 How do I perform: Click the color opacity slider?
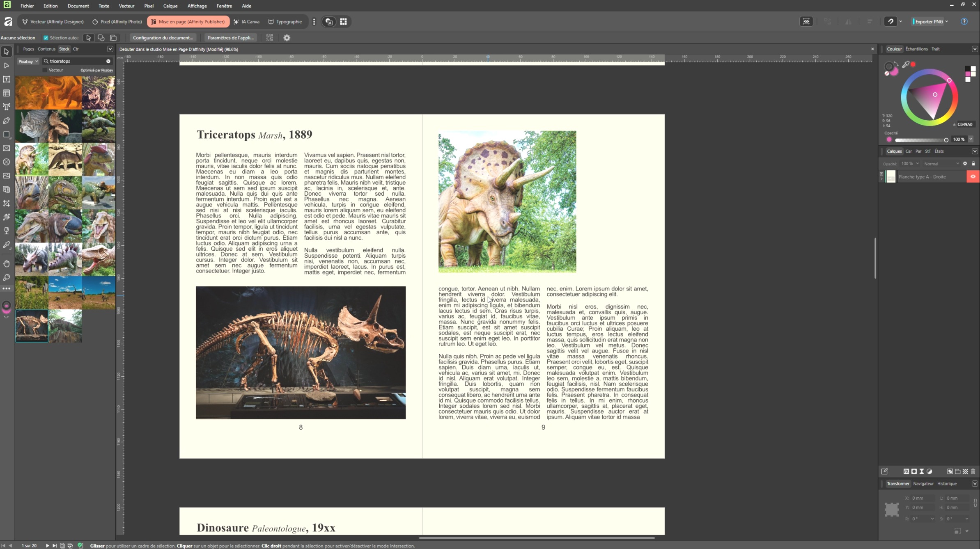921,140
